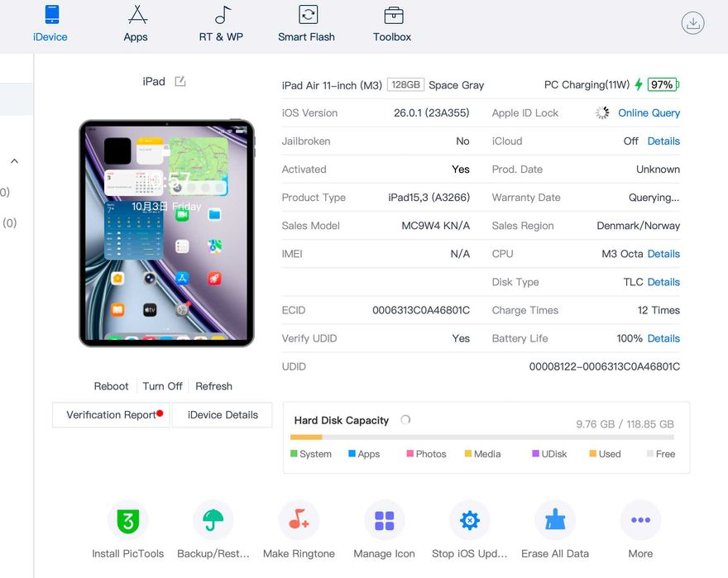728x578 pixels.
Task: Open the RT & WP tab
Action: (221, 23)
